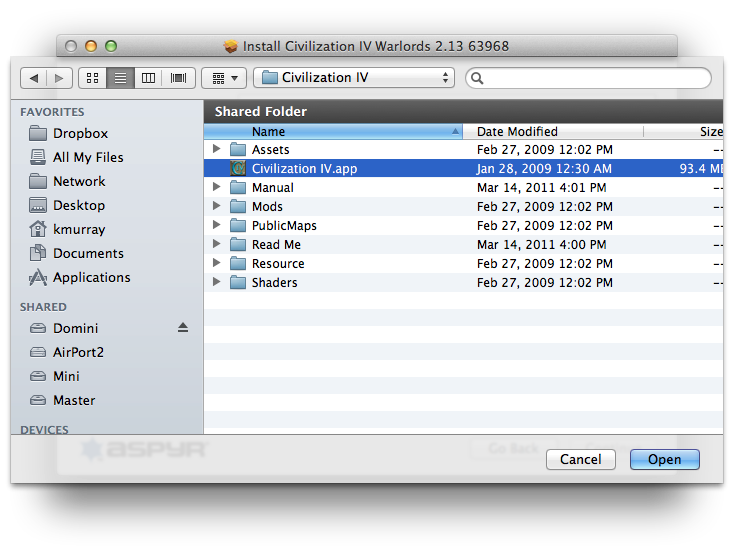
Task: Click the 'Resource' folder name
Action: pos(278,264)
